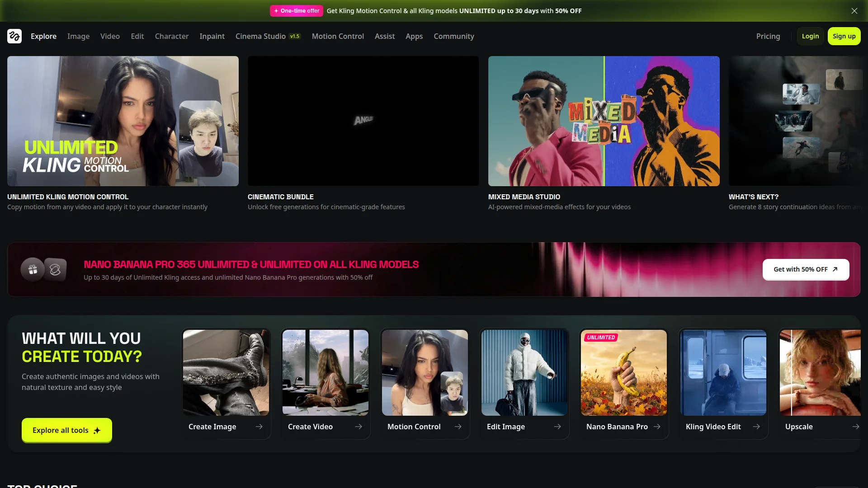Click the Kling logo icon in promo banner
The width and height of the screenshot is (868, 488).
pos(55,270)
